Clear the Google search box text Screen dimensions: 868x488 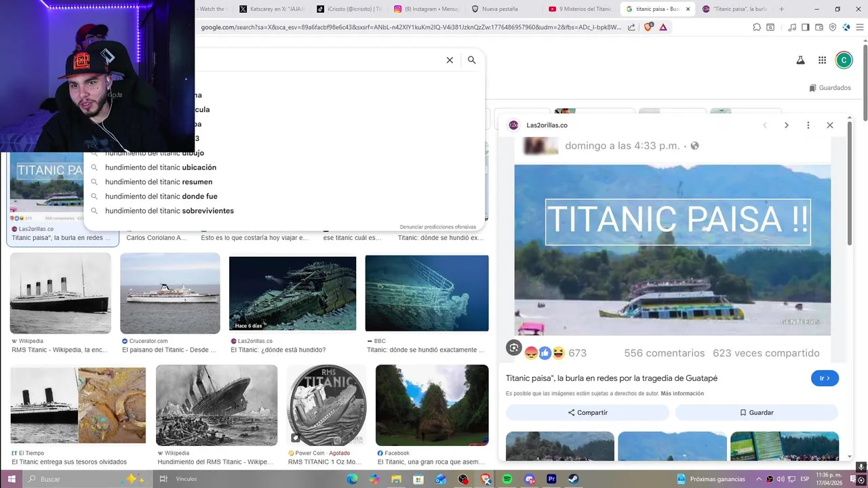coord(450,60)
